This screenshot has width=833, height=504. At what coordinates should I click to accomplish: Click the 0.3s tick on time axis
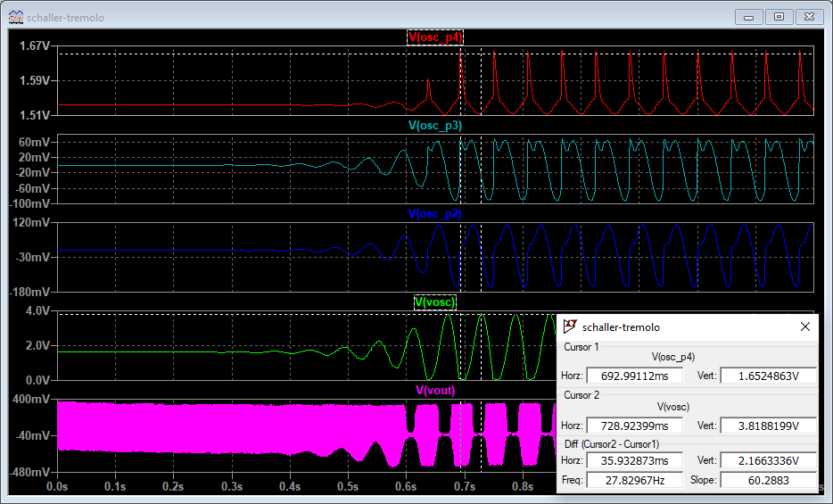point(232,487)
